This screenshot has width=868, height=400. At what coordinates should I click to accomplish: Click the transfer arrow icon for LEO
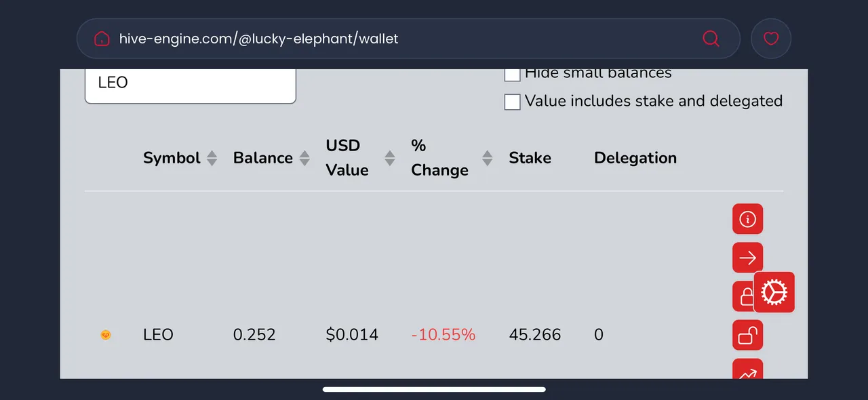[748, 258]
